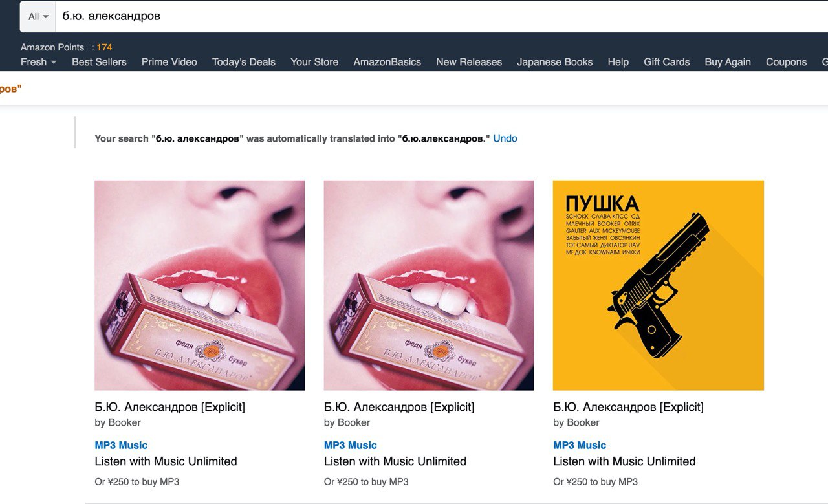Click Listen with Music Unlimited on third result
The image size is (828, 504).
(x=624, y=461)
